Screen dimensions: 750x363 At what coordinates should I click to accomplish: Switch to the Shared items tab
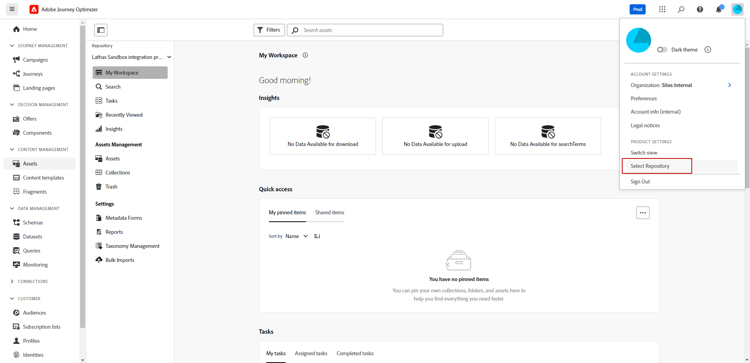pyautogui.click(x=330, y=212)
